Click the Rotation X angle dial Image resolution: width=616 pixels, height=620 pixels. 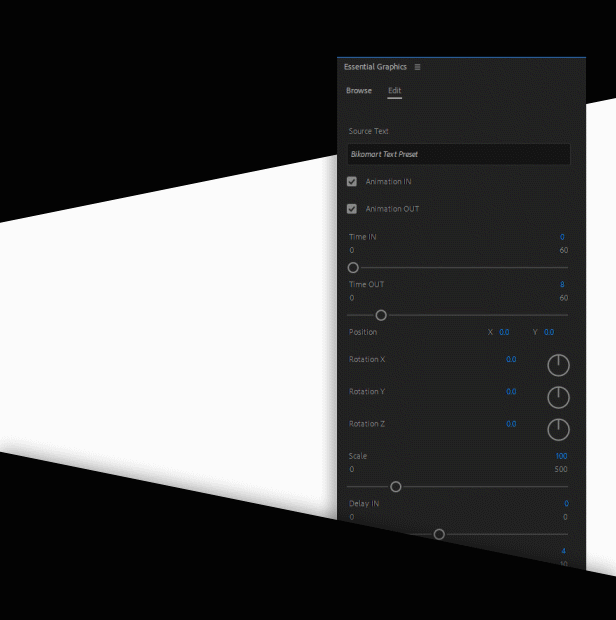(x=558, y=366)
